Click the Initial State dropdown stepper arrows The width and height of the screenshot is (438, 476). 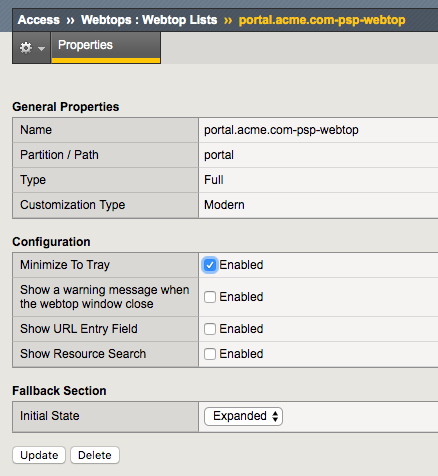pos(275,416)
